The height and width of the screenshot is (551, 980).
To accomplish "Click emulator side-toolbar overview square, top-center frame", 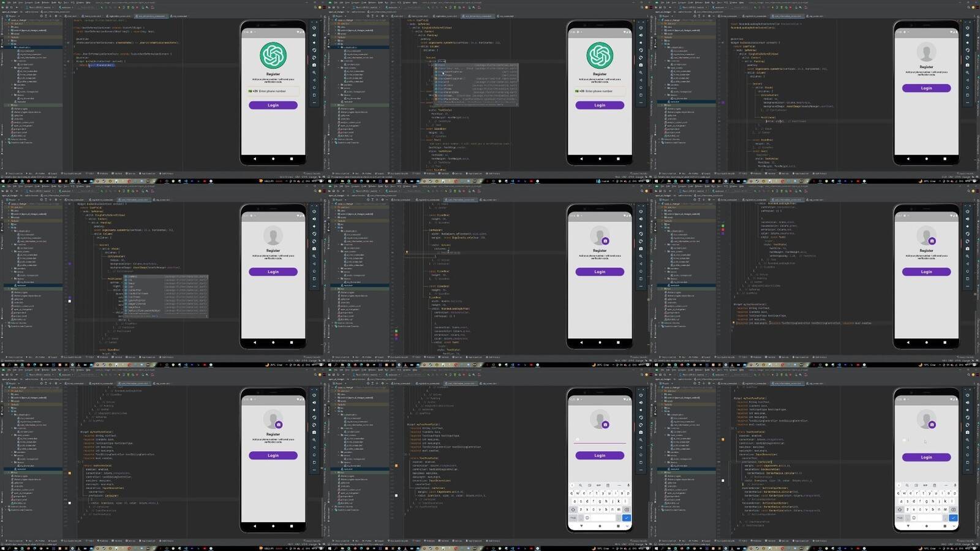I will click(x=641, y=95).
